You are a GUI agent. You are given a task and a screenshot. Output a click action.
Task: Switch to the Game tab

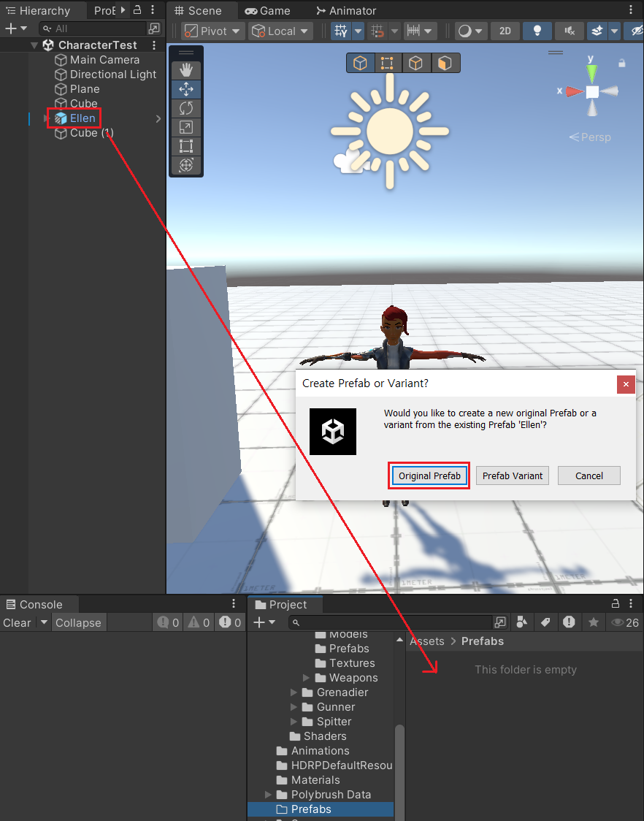(x=267, y=10)
